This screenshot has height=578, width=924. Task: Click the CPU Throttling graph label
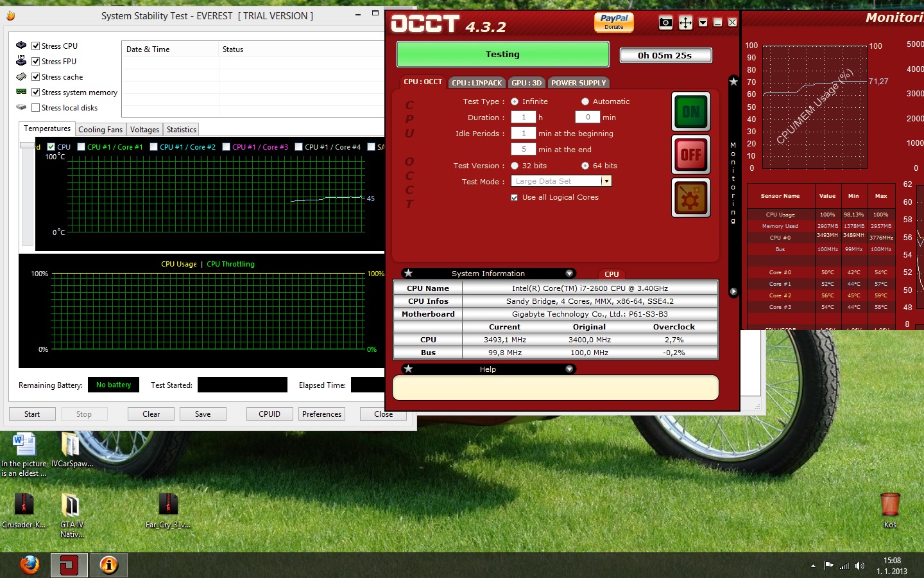(x=230, y=264)
